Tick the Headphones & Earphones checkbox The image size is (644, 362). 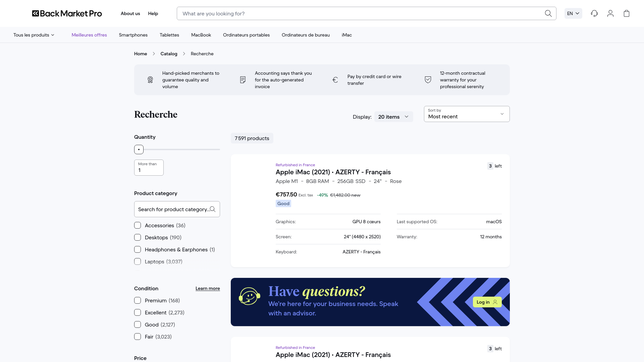pos(138,249)
